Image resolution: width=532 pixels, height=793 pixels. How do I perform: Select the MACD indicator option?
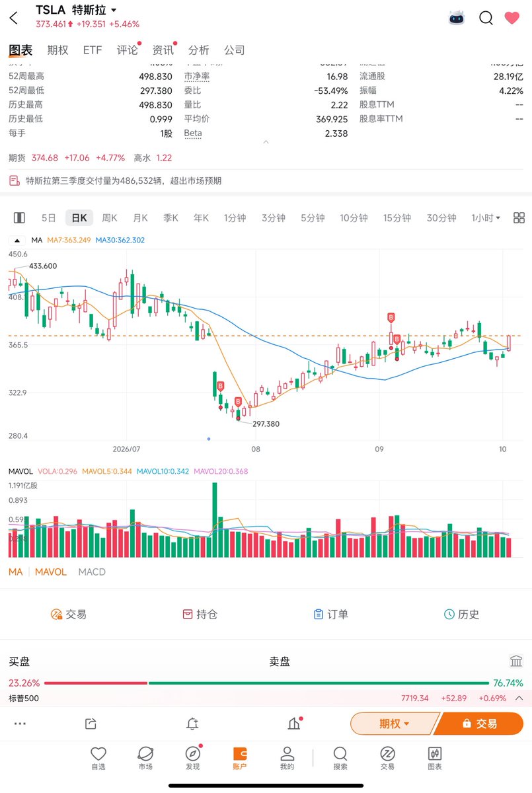pyautogui.click(x=92, y=572)
